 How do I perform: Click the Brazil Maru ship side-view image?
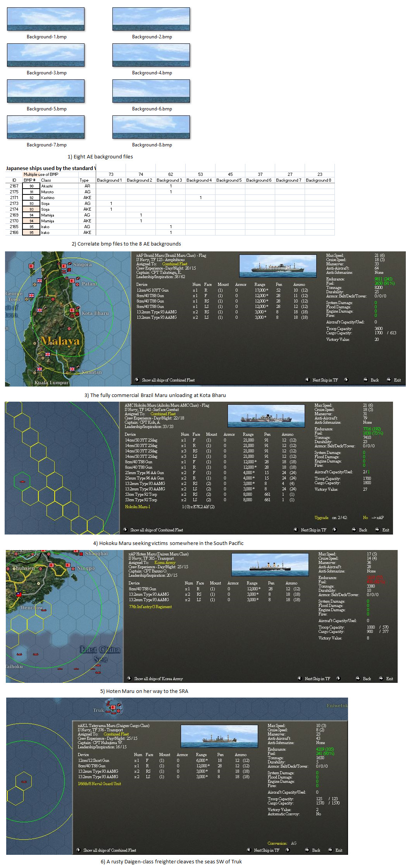click(278, 266)
